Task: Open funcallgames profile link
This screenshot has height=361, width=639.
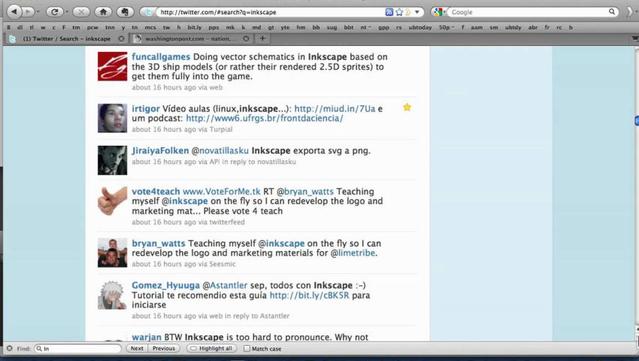Action: point(161,57)
